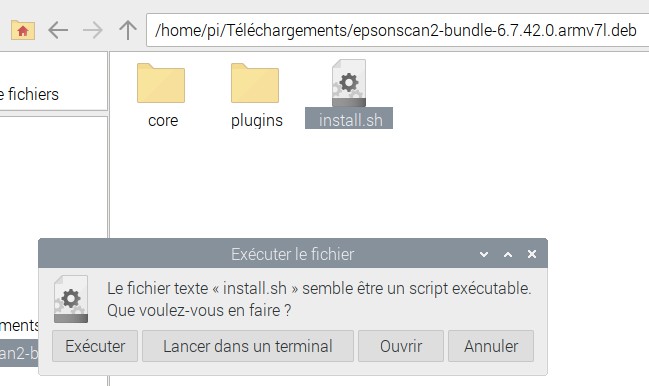Click the script gear icon in dialog
The image size is (649, 386).
pyautogui.click(x=71, y=299)
